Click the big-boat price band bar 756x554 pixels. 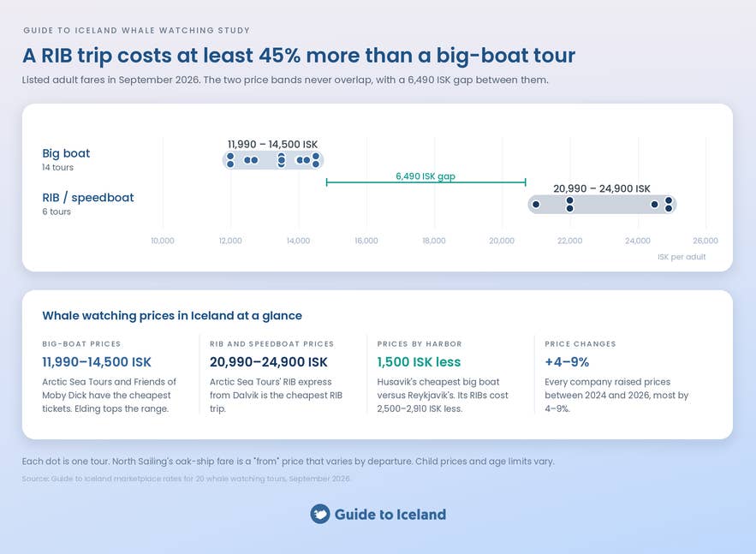[273, 160]
